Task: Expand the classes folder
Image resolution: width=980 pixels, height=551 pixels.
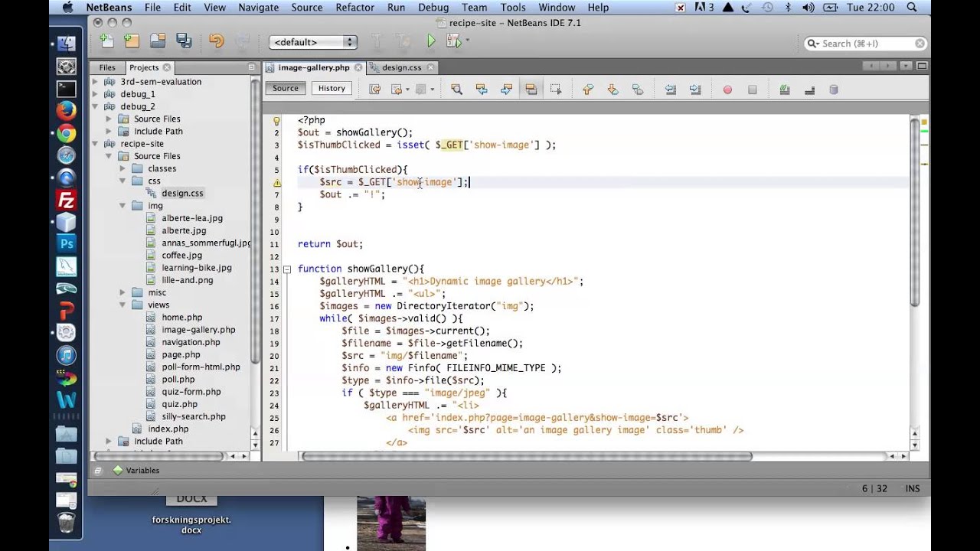Action: point(122,168)
